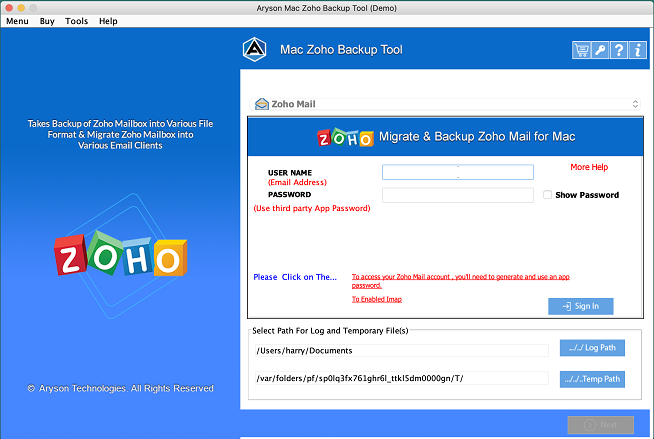Image resolution: width=654 pixels, height=439 pixels.
Task: Click the Zoho logo in login banner
Action: pos(345,137)
